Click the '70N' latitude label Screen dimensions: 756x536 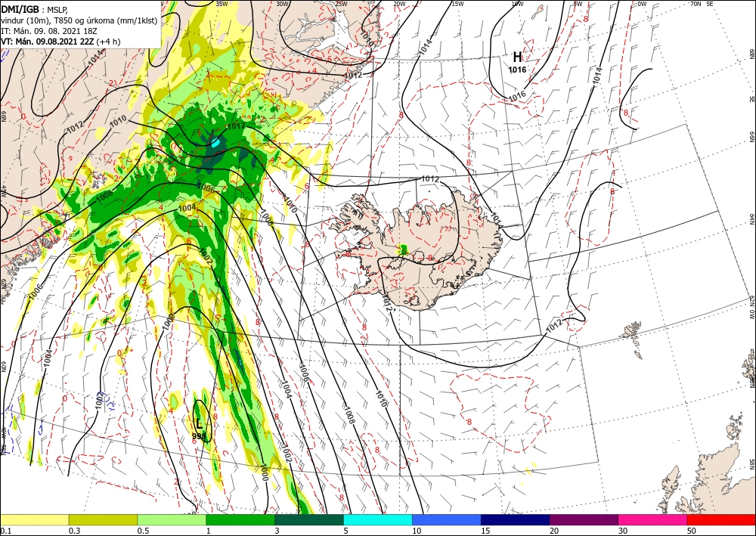coord(696,4)
